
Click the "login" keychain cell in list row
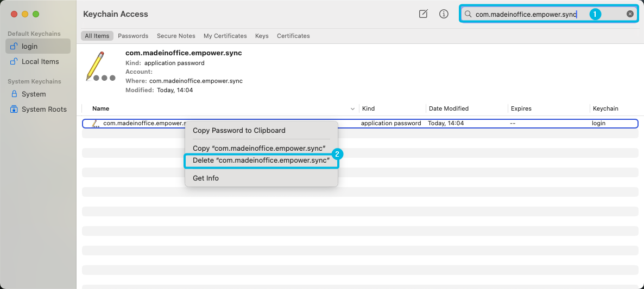click(x=598, y=123)
